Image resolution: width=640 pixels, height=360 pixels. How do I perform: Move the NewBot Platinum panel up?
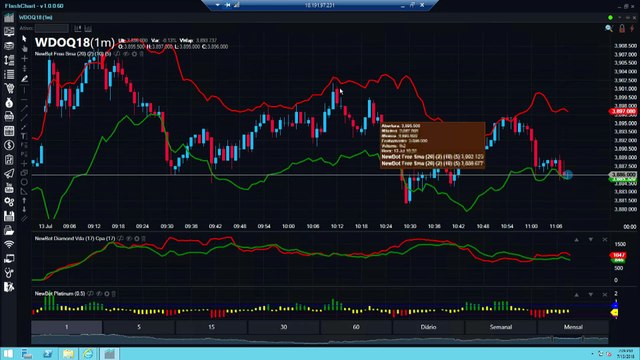(x=576, y=294)
